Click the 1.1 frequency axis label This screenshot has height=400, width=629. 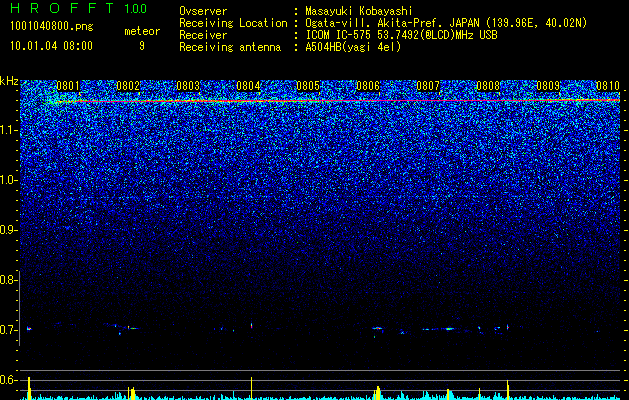pos(9,130)
